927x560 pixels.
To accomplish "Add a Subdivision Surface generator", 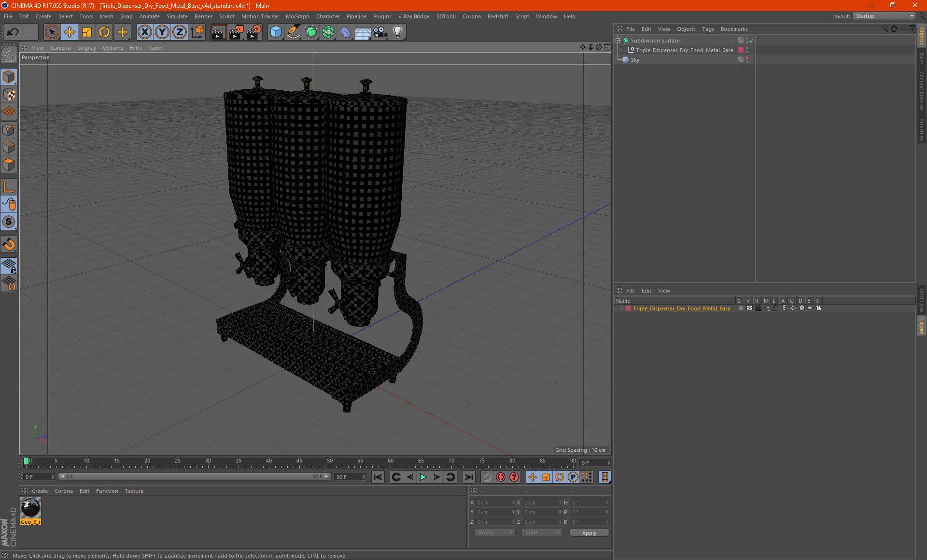I will [311, 32].
